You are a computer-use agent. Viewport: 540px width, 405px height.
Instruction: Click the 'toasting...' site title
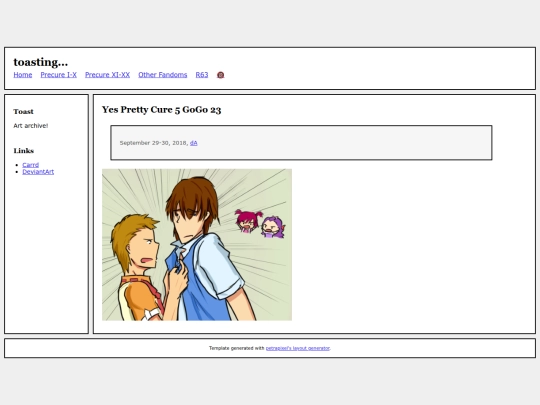41,62
